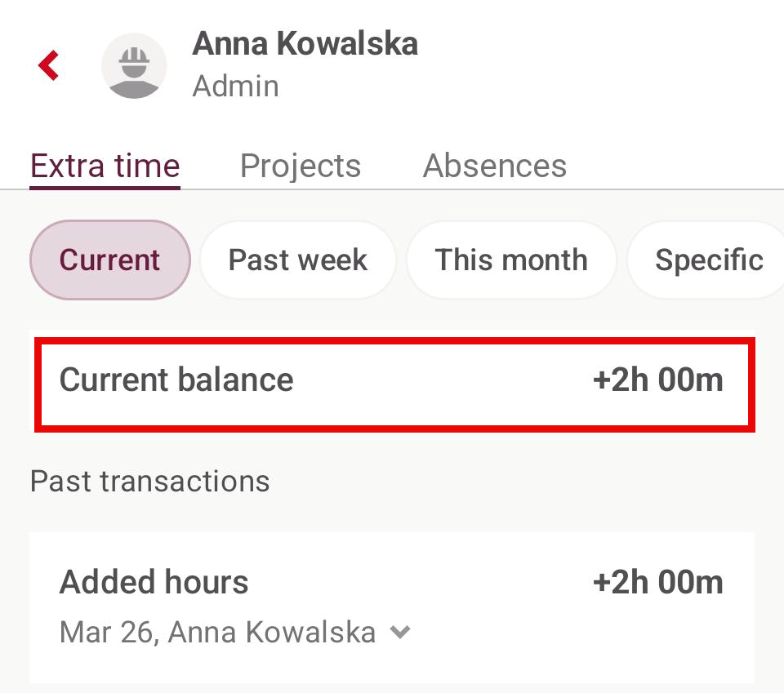Tap the Anna Kowalska profile name header
The height and width of the screenshot is (693, 784).
[x=305, y=44]
